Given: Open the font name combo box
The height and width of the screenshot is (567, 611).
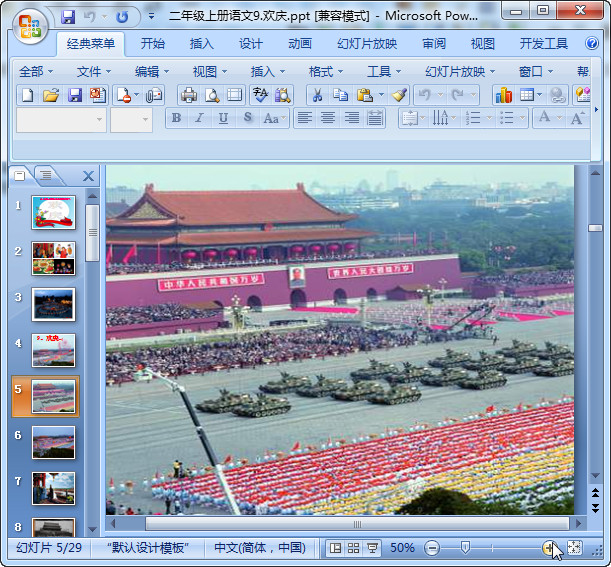Looking at the screenshot, I should (61, 120).
